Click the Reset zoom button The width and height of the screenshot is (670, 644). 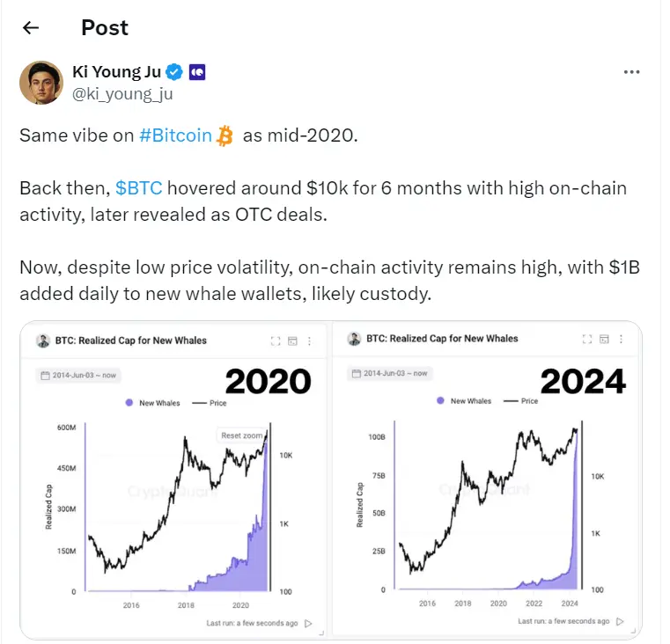pos(243,435)
